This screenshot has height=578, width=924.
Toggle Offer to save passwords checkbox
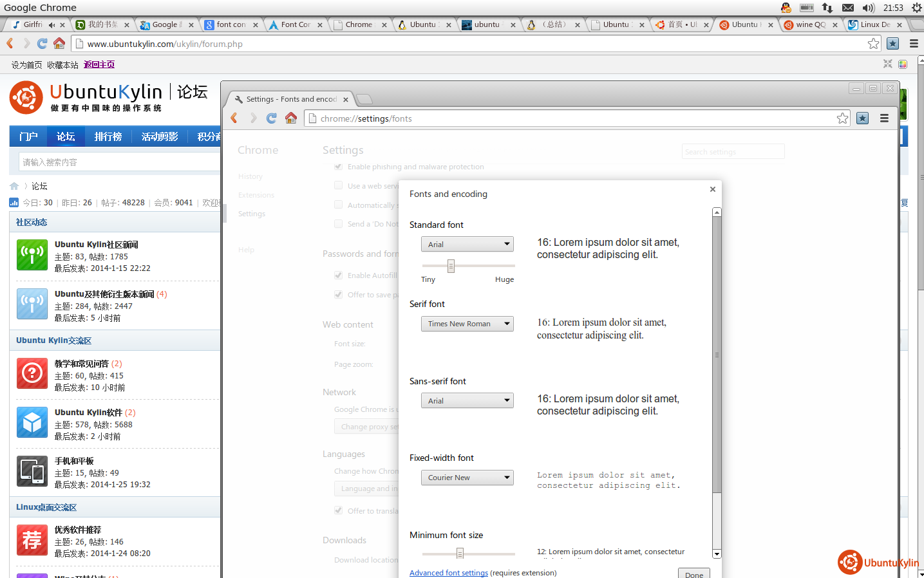(x=338, y=295)
